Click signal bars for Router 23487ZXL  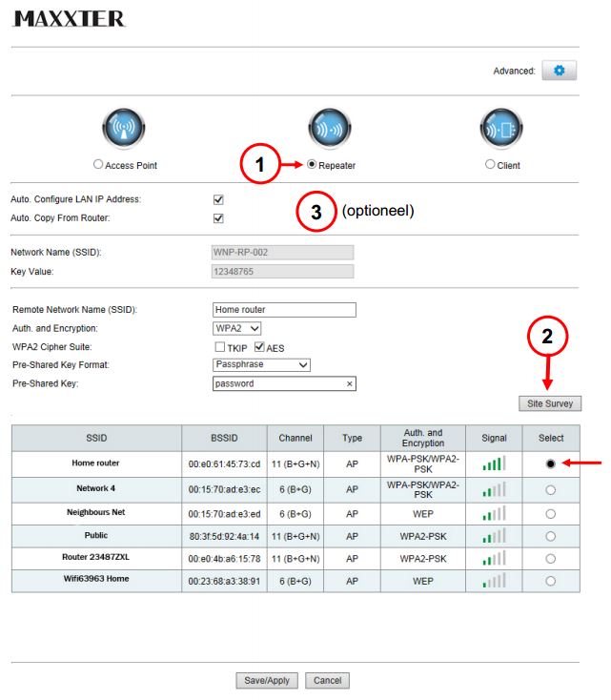(x=494, y=558)
